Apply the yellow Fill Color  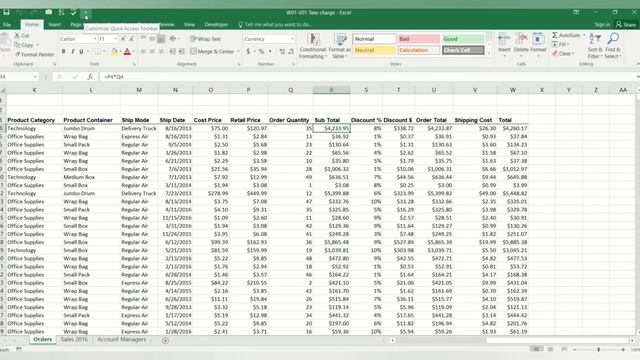[114, 51]
